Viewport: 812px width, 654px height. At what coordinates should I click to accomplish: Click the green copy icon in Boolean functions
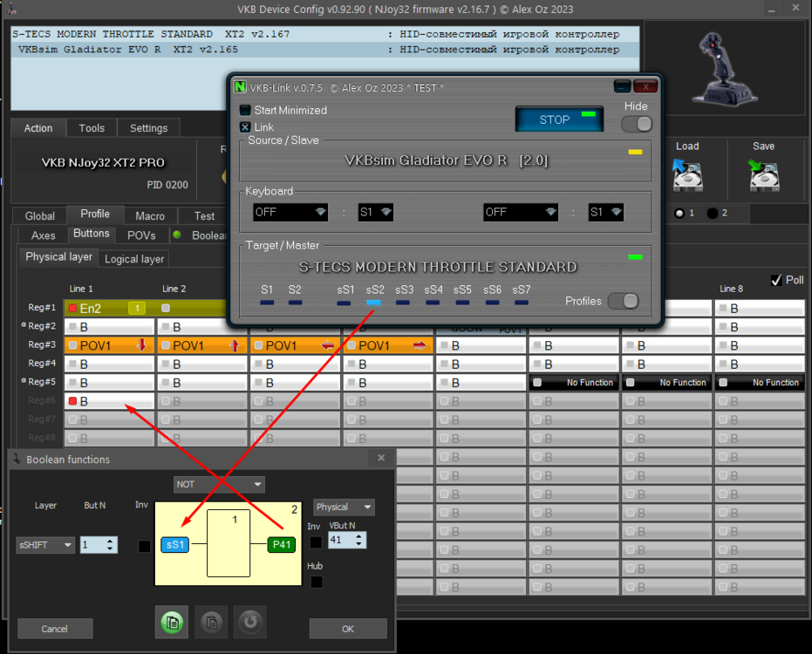coord(172,622)
